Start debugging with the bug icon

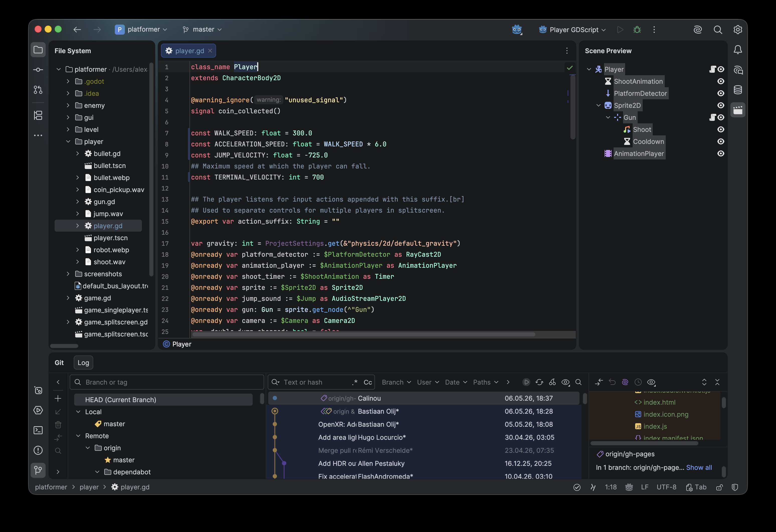tap(637, 29)
